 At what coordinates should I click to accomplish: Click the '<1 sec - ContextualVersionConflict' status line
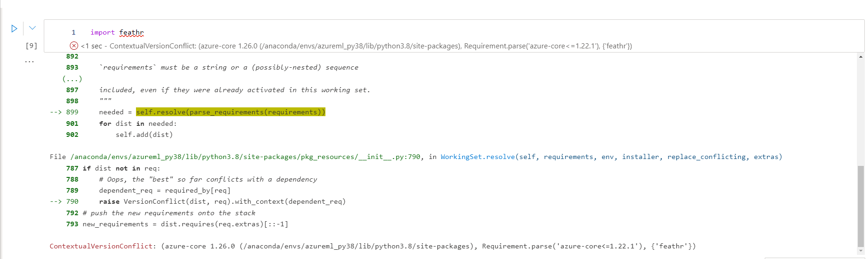(x=356, y=46)
